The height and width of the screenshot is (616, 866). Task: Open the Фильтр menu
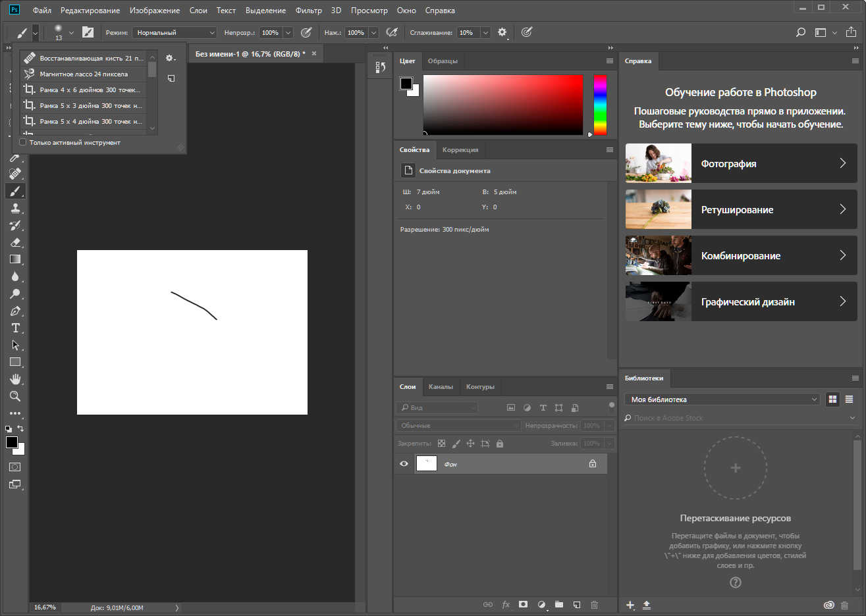309,11
